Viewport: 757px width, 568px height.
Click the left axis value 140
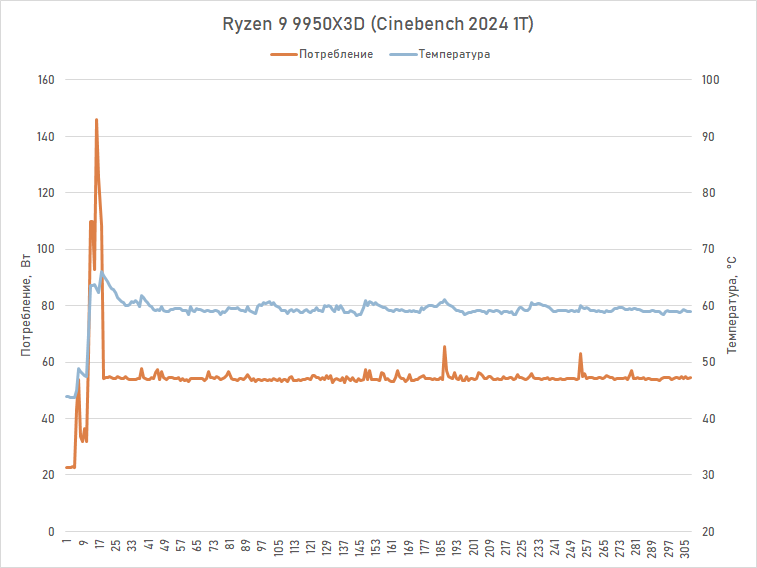coord(46,137)
